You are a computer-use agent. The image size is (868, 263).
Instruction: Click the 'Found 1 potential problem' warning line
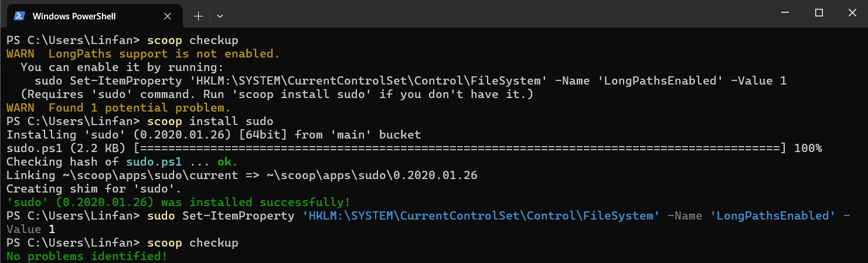pyautogui.click(x=139, y=108)
